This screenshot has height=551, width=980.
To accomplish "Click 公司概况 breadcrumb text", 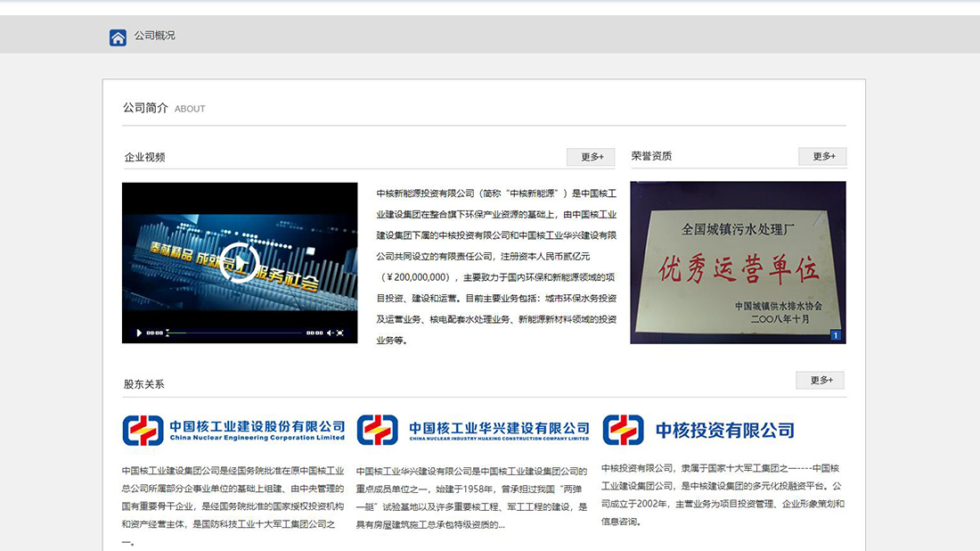I will (154, 36).
